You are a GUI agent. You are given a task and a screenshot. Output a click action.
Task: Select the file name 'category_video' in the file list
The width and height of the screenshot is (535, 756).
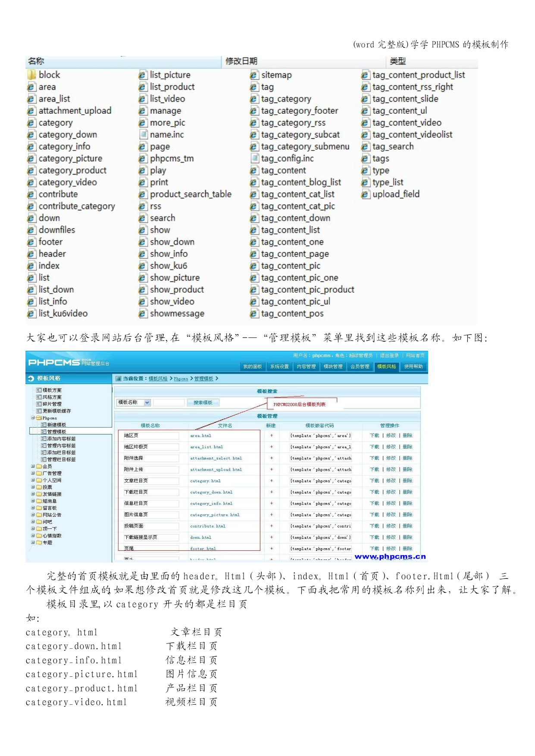[x=68, y=182]
